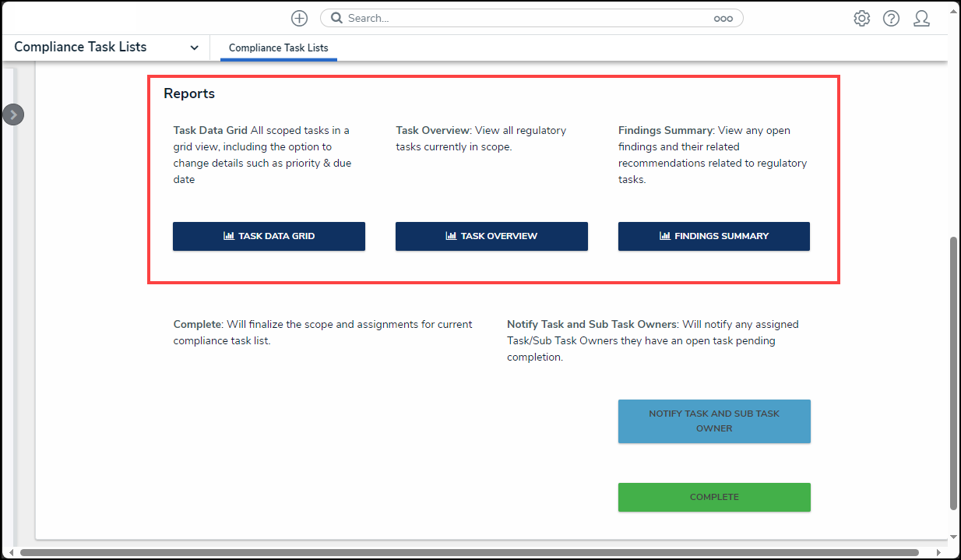Click the plus Add icon in header

click(299, 19)
